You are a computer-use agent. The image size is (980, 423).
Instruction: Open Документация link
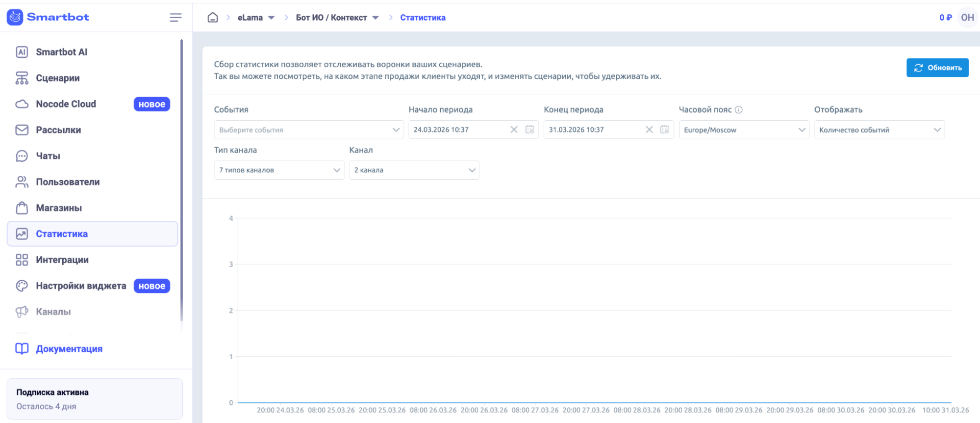[x=69, y=349]
